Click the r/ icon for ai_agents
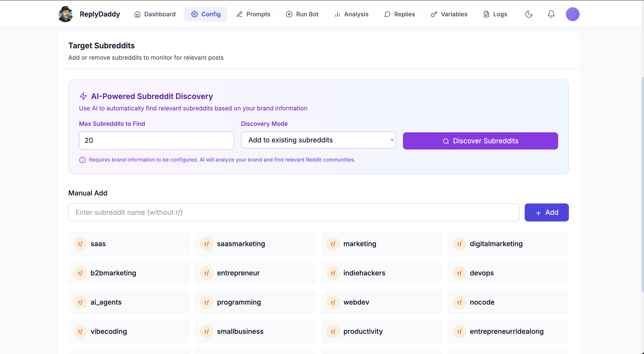Image resolution: width=644 pixels, height=354 pixels. [80, 302]
